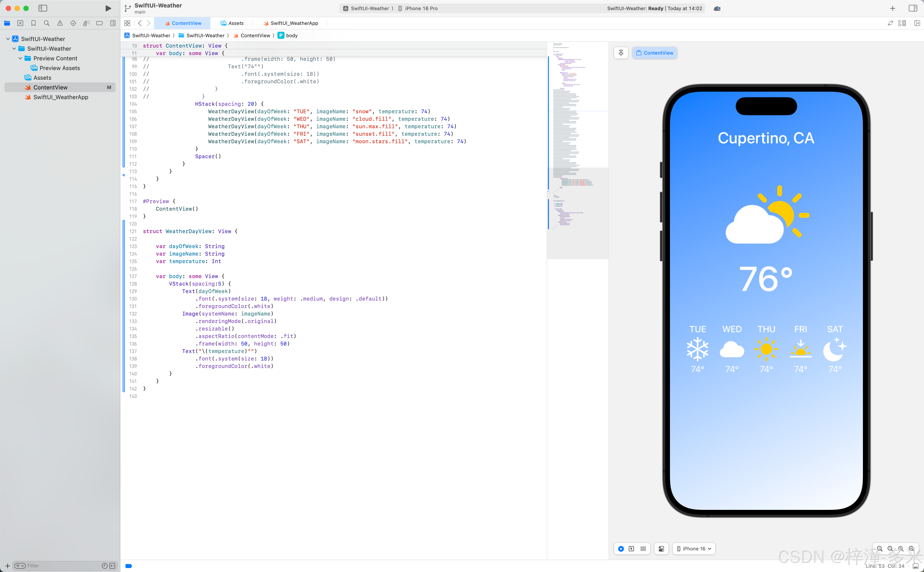Toggle the right inspector panel
The width and height of the screenshot is (924, 572).
click(x=913, y=8)
